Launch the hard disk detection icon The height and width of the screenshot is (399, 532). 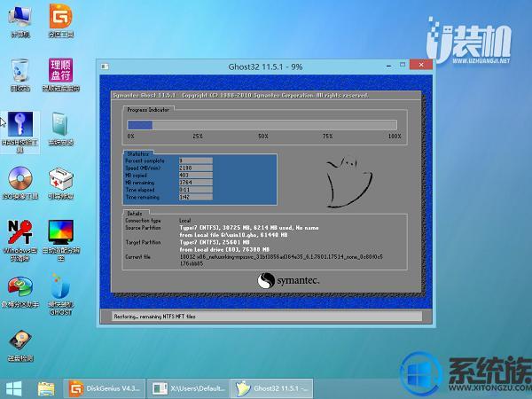tap(20, 346)
